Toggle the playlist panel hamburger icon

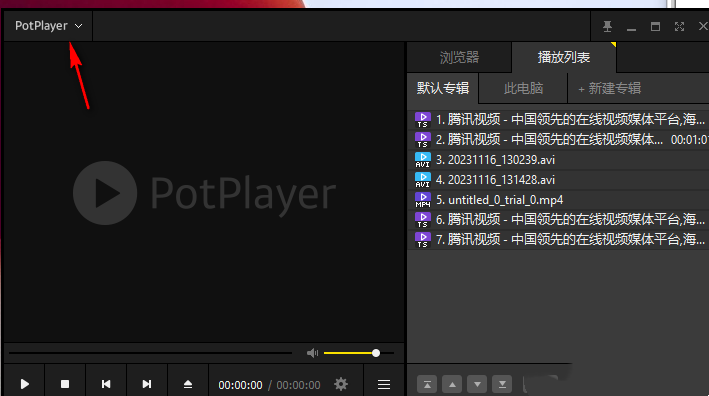coord(384,384)
